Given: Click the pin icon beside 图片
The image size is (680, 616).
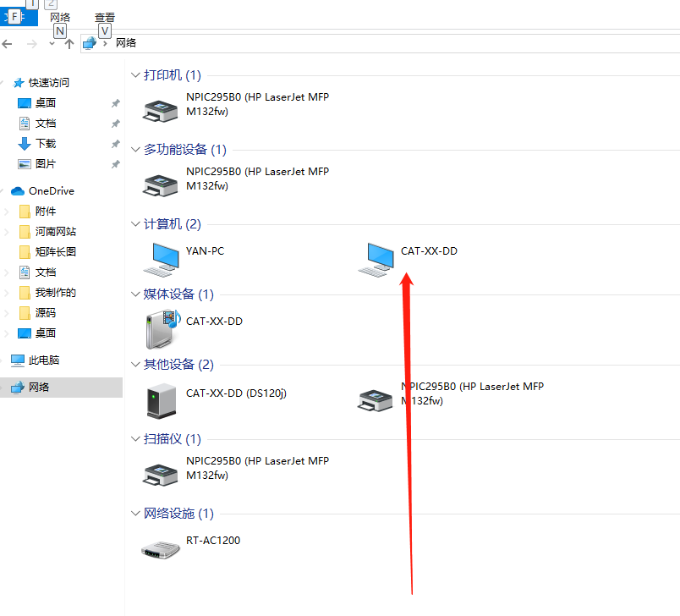Looking at the screenshot, I should coord(115,164).
